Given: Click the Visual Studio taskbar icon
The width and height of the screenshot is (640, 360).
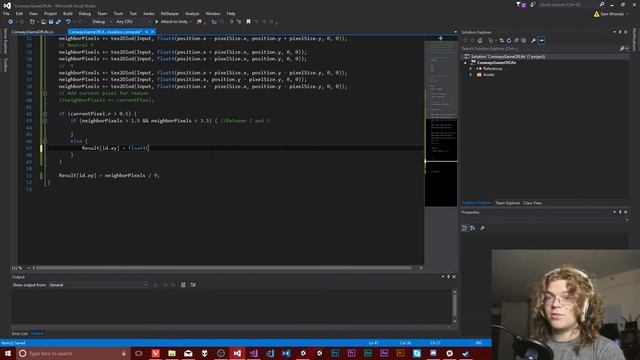Looking at the screenshot, I should coord(237,353).
